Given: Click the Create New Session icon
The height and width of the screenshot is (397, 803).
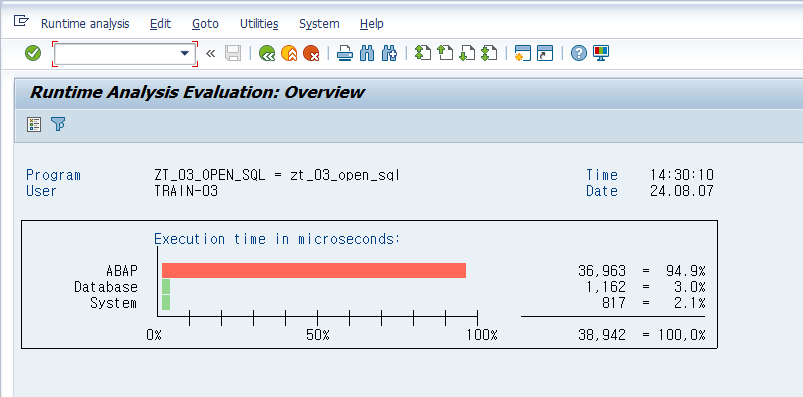Looking at the screenshot, I should 523,53.
